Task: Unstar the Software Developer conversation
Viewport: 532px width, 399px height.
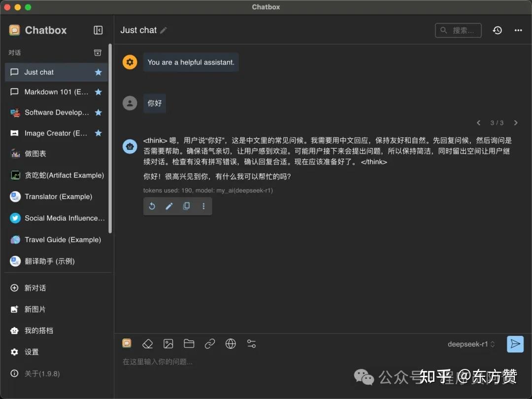Action: 99,112
